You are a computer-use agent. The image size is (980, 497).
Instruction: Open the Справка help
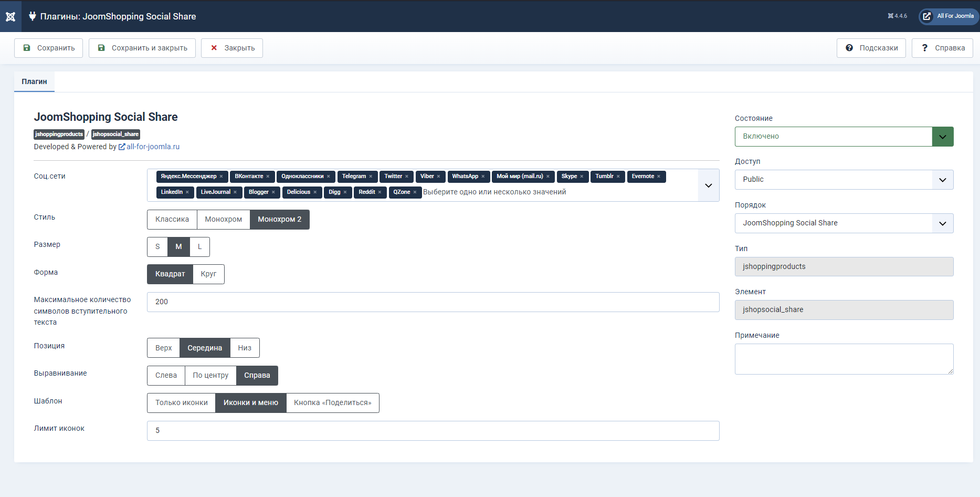coord(942,48)
